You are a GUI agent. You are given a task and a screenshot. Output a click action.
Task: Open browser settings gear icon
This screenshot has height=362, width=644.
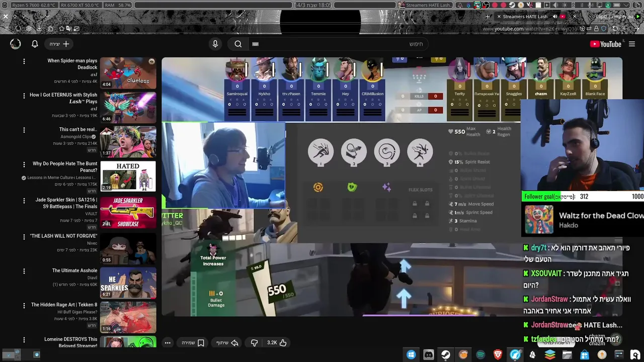[29, 28]
